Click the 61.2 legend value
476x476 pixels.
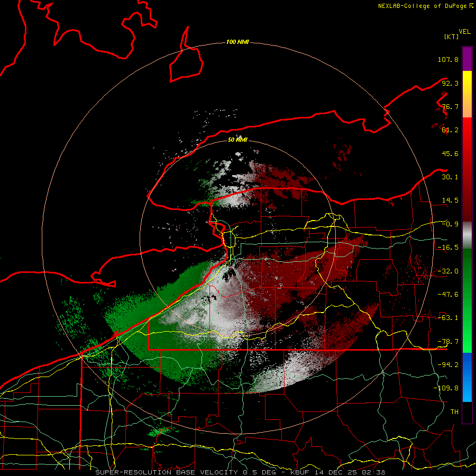[x=450, y=130]
